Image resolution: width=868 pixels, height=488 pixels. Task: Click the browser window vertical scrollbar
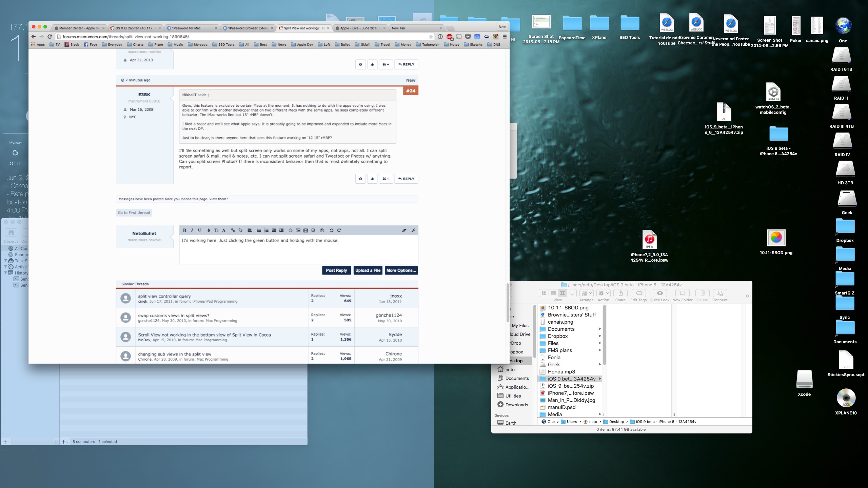[508, 303]
